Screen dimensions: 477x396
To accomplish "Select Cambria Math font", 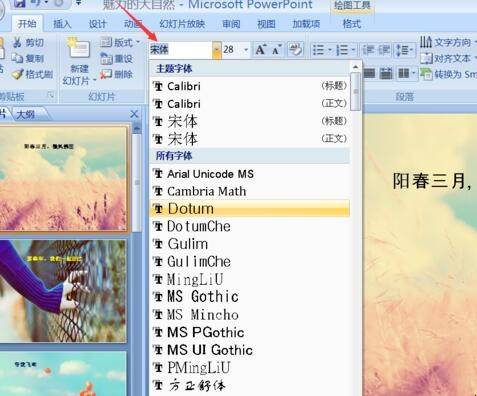I will coord(249,191).
